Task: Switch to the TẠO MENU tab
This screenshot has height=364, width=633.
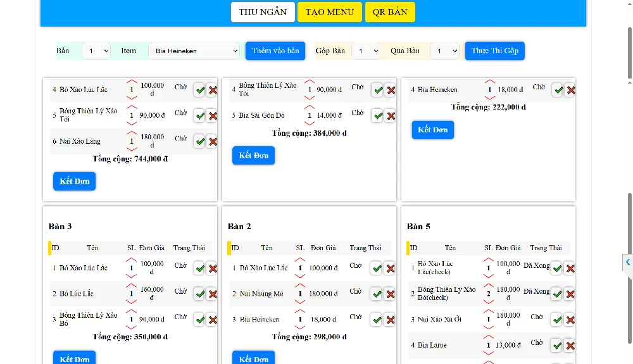Action: (x=330, y=12)
